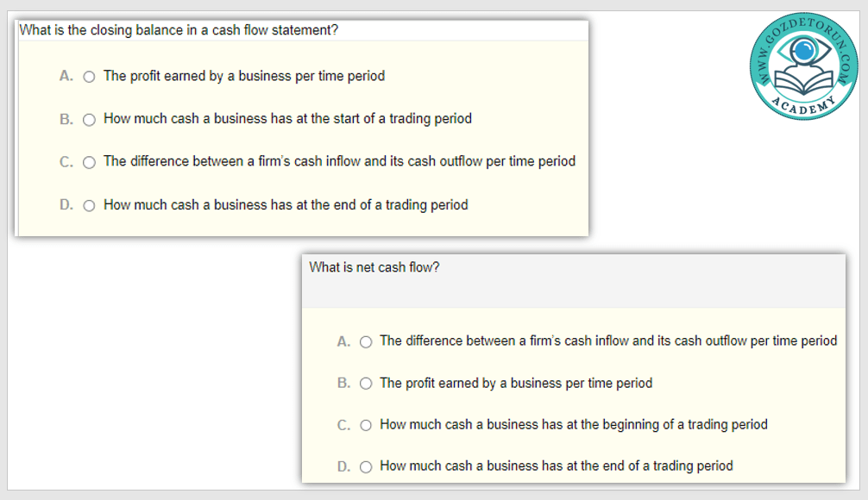Select radio button D under net cash flow question
The height and width of the screenshot is (500, 868).
pos(366,466)
